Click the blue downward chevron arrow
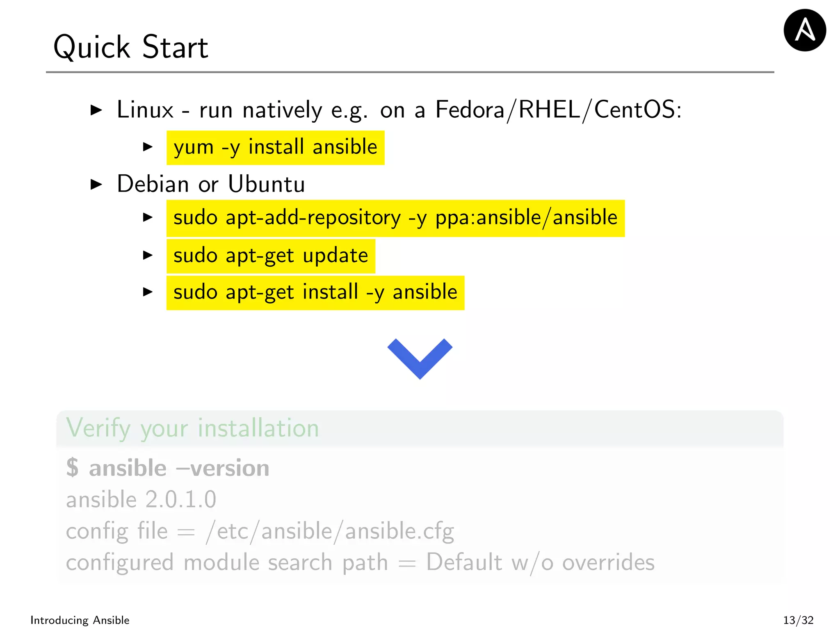The height and width of the screenshot is (630, 840). [420, 358]
